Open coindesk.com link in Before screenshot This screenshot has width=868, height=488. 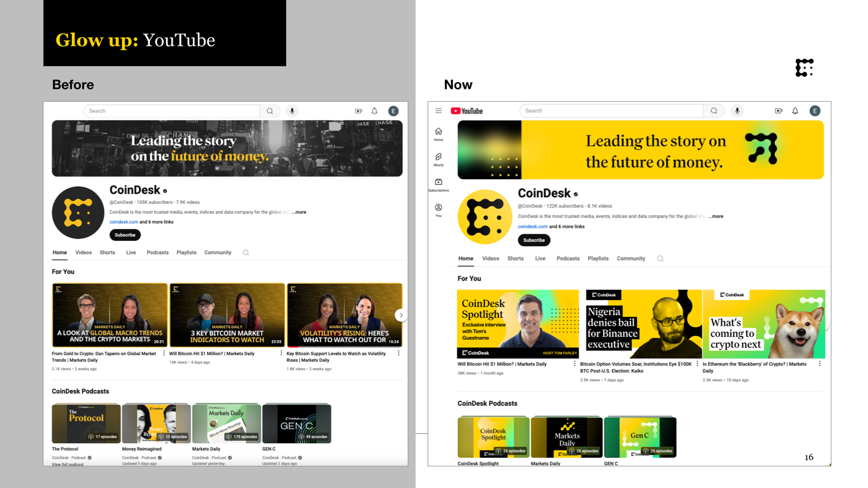pyautogui.click(x=124, y=222)
